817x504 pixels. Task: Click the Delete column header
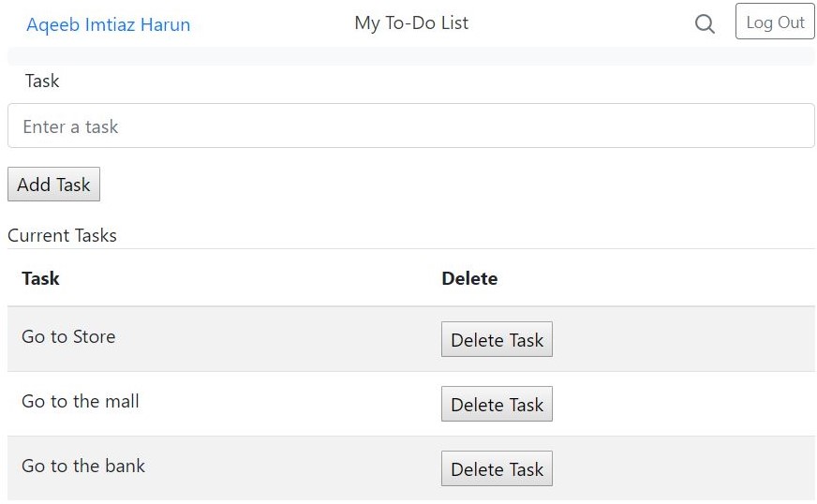(x=469, y=278)
